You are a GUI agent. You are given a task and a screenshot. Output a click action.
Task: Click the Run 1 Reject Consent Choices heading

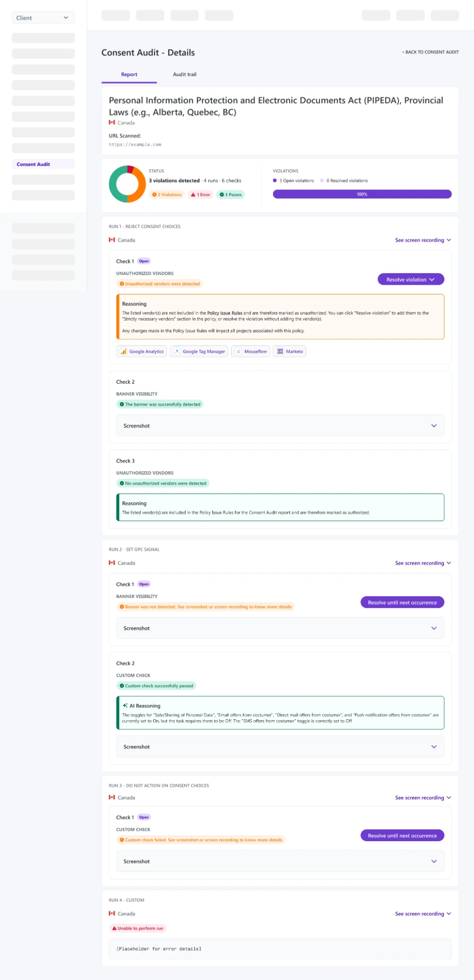pyautogui.click(x=144, y=227)
